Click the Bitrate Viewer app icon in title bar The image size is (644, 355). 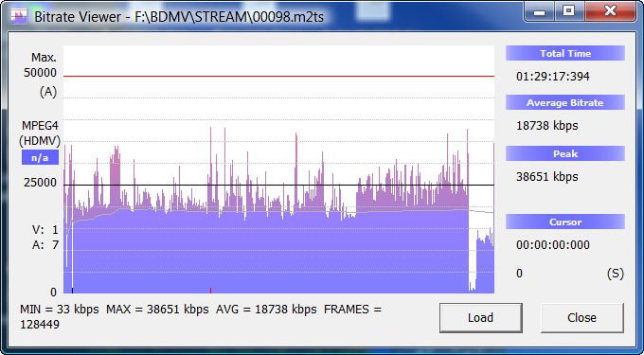(19, 16)
